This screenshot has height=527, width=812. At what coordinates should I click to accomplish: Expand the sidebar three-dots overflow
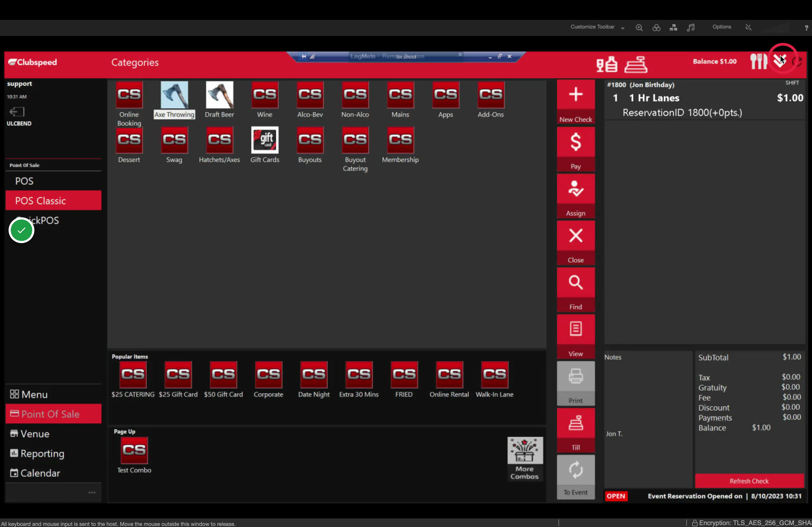(92, 492)
